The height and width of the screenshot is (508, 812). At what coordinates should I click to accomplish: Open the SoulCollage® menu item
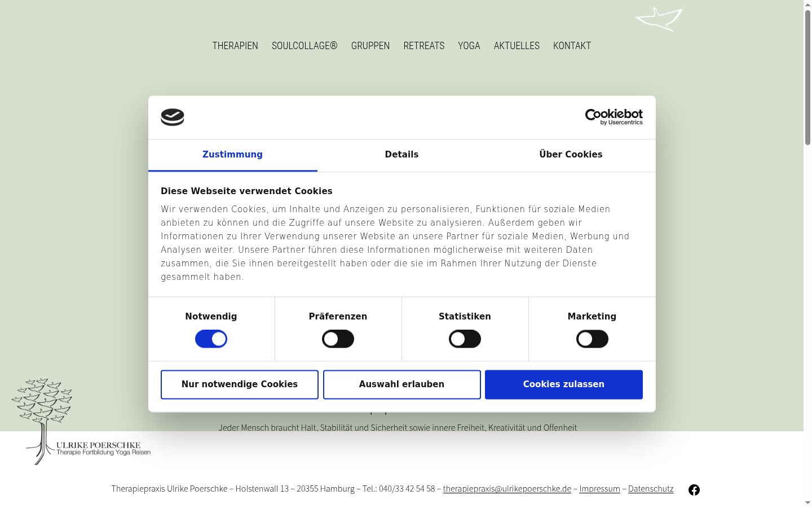coord(304,46)
